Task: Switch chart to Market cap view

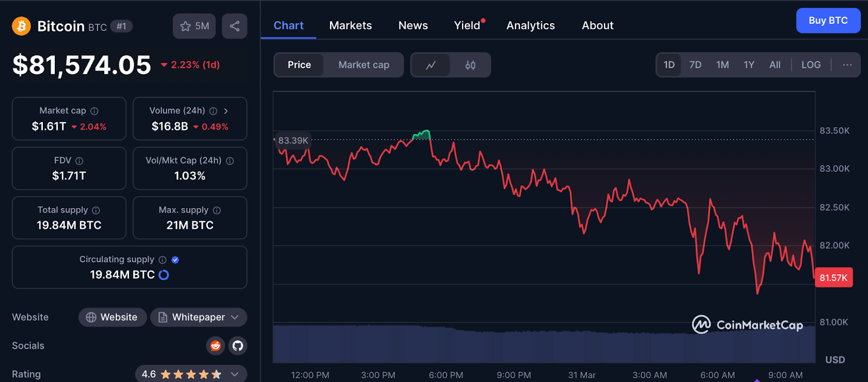Action: pyautogui.click(x=363, y=65)
